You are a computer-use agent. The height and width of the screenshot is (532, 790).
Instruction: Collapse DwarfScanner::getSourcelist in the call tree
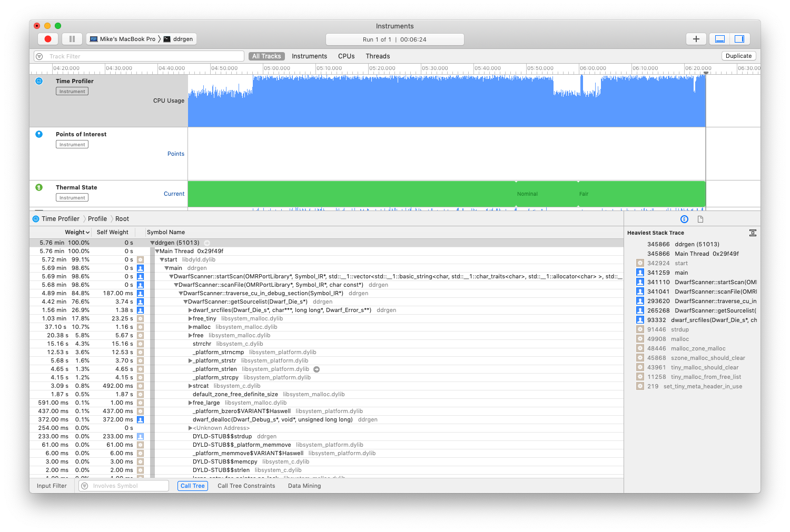185,302
